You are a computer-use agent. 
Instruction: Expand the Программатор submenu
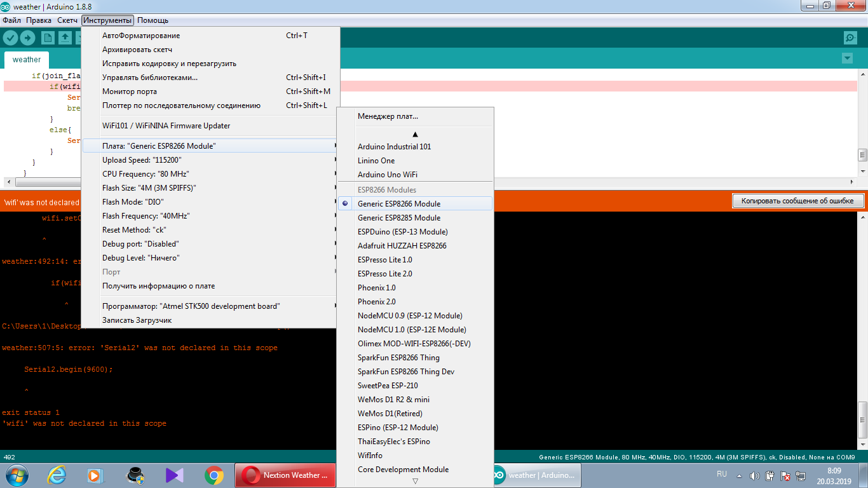(210, 306)
